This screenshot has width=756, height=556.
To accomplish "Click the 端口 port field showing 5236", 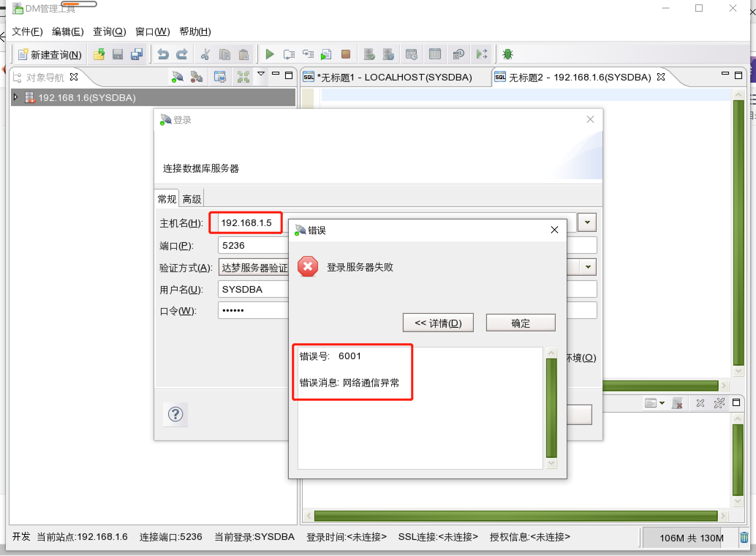I will click(252, 245).
